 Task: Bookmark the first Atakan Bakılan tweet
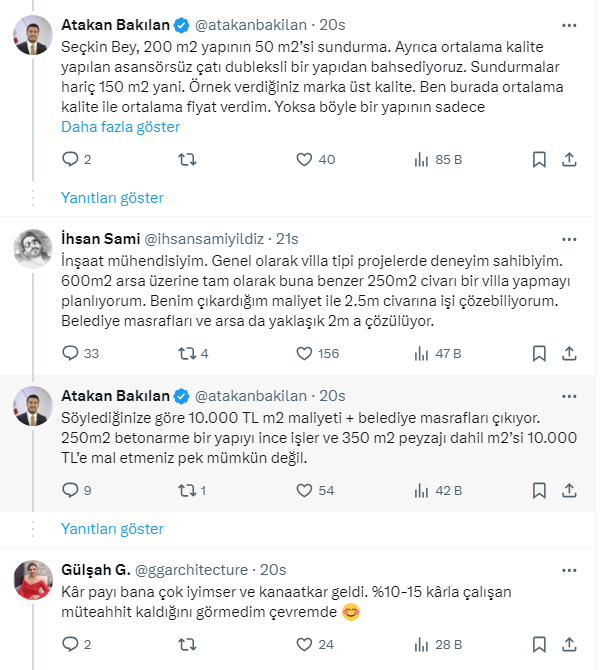tap(539, 158)
